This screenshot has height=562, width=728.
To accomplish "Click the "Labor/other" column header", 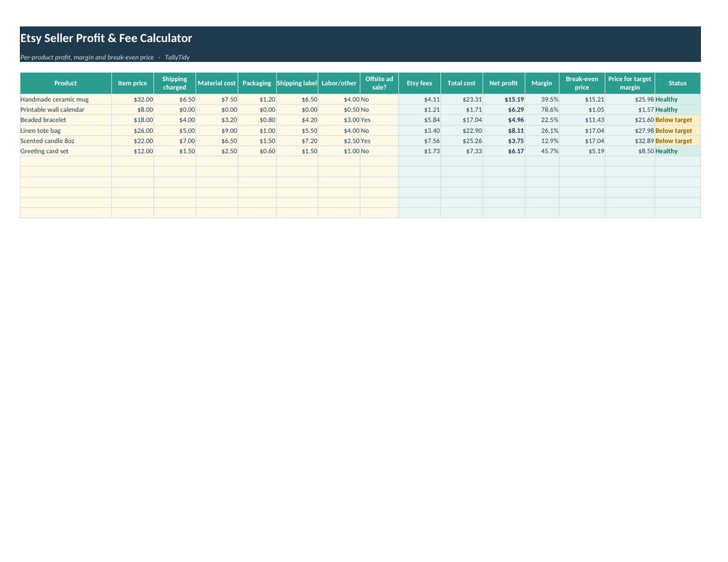I will (339, 83).
